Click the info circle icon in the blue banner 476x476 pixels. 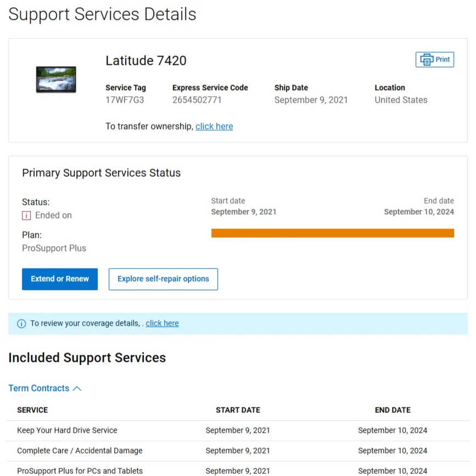(x=21, y=323)
